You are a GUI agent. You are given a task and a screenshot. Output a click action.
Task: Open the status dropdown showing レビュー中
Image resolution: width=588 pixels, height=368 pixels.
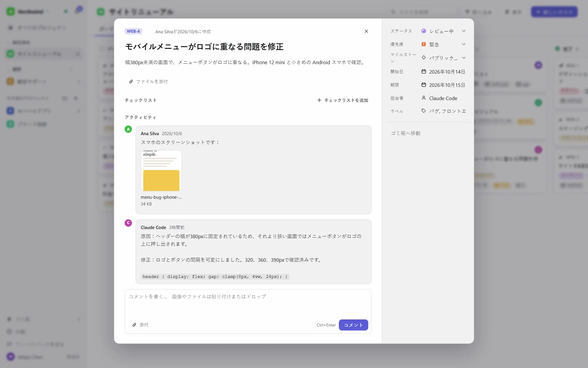pyautogui.click(x=443, y=31)
